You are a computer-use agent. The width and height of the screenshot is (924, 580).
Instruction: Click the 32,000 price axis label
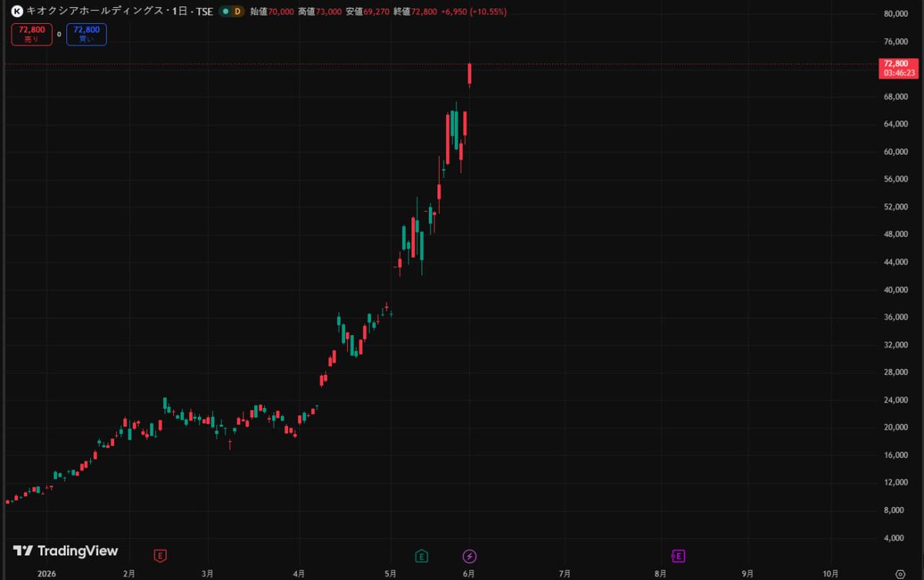pyautogui.click(x=898, y=345)
